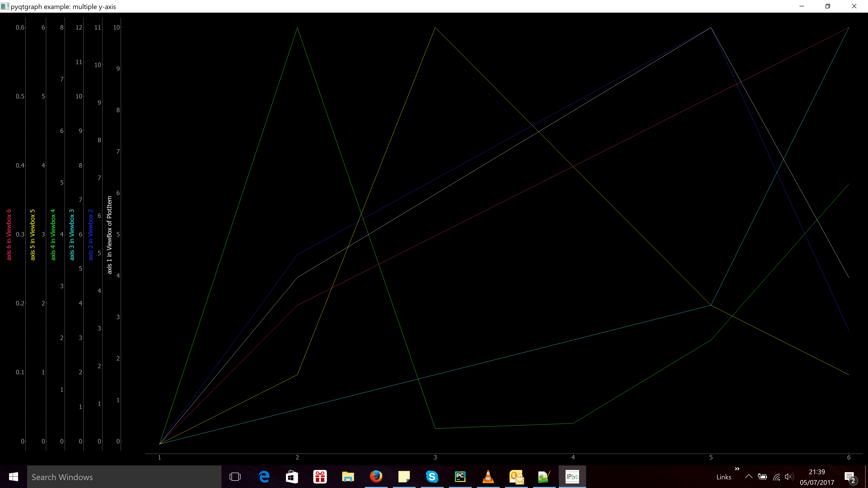Minimize the pyqtgraph window

click(x=802, y=6)
